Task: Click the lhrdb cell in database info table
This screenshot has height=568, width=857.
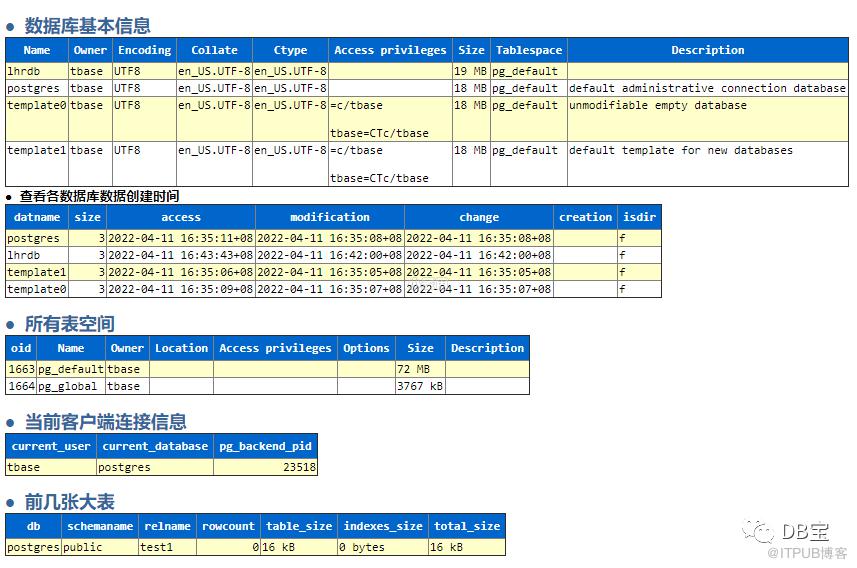Action: (37, 71)
